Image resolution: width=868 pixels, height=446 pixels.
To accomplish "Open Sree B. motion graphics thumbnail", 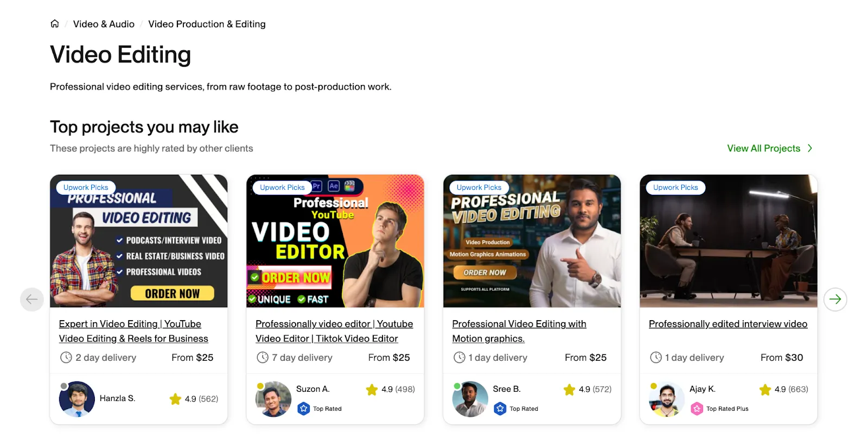I will pyautogui.click(x=532, y=241).
